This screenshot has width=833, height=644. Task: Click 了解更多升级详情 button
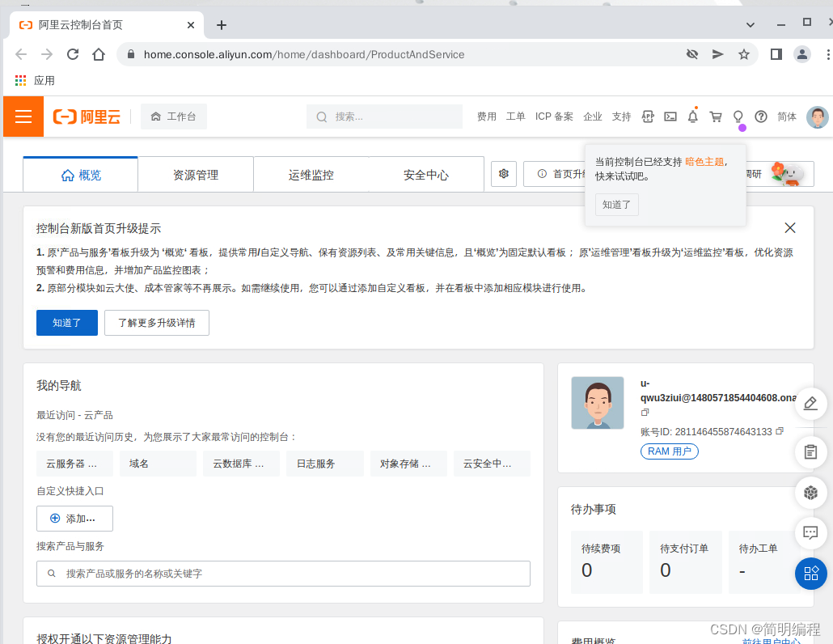[x=157, y=323]
